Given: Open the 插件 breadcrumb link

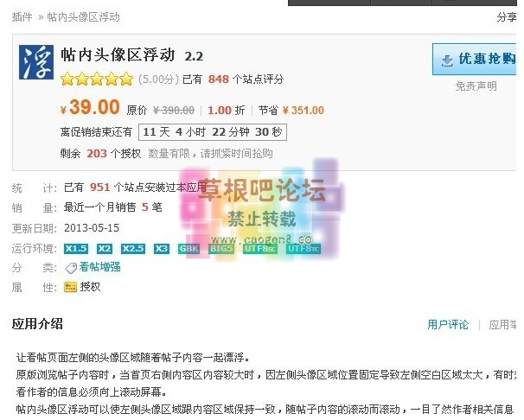Looking at the screenshot, I should [x=22, y=16].
